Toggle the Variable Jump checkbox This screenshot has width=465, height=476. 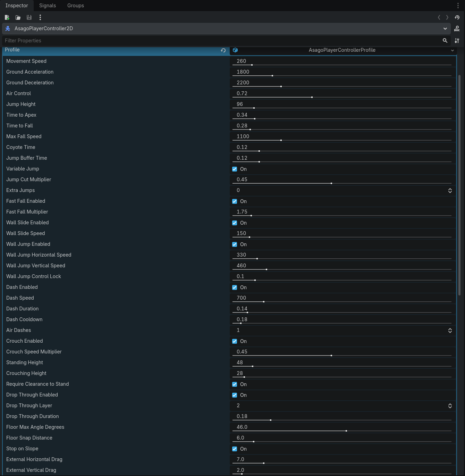point(235,169)
